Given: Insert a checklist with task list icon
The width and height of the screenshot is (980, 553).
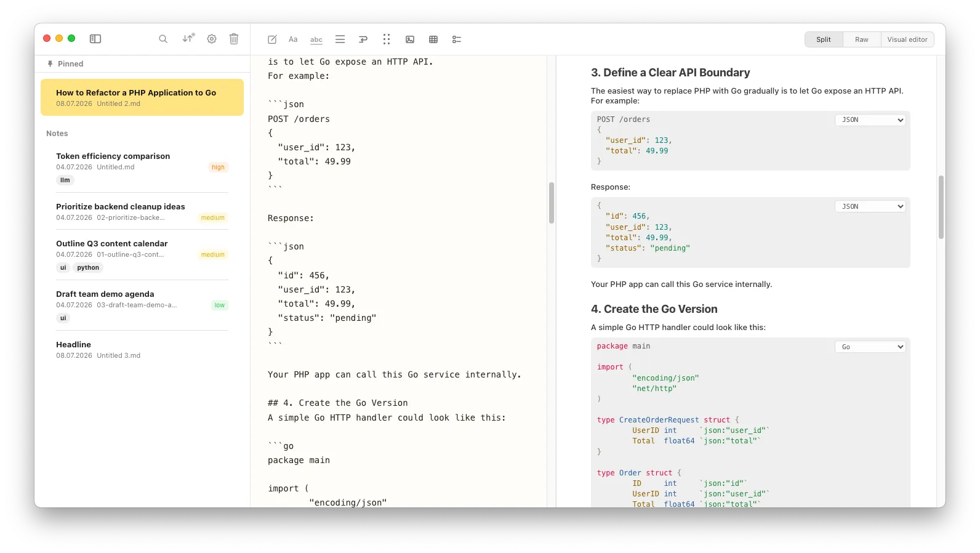Looking at the screenshot, I should [457, 39].
